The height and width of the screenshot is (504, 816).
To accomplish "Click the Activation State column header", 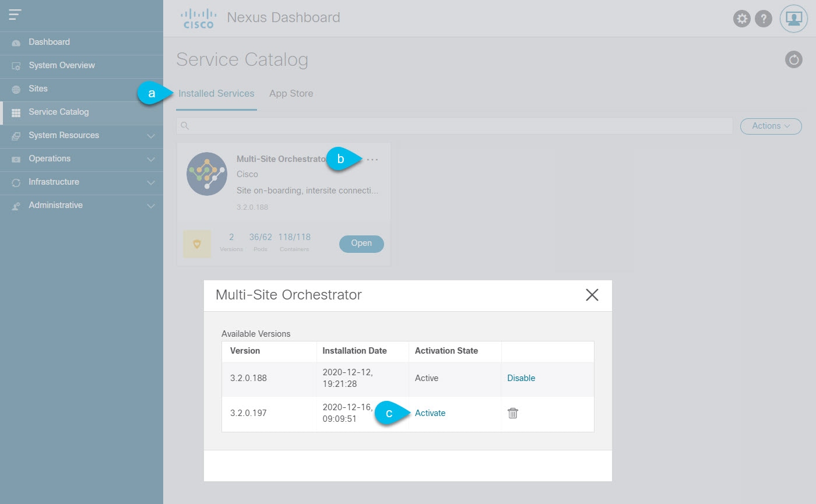I will [446, 351].
